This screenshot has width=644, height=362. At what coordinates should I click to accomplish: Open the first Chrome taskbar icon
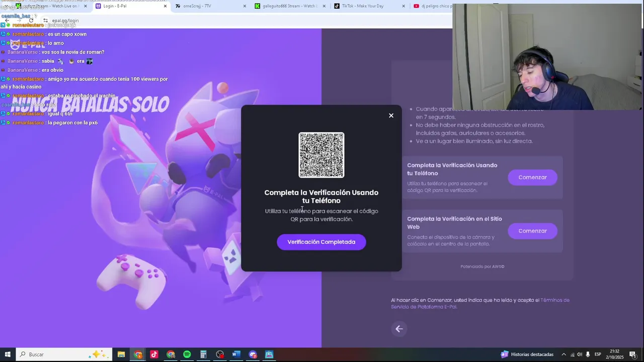click(x=138, y=354)
